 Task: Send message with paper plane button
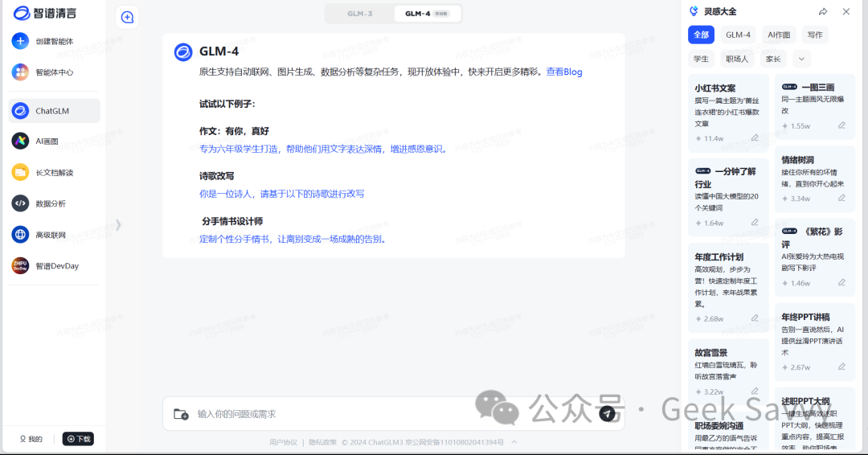[x=608, y=413]
